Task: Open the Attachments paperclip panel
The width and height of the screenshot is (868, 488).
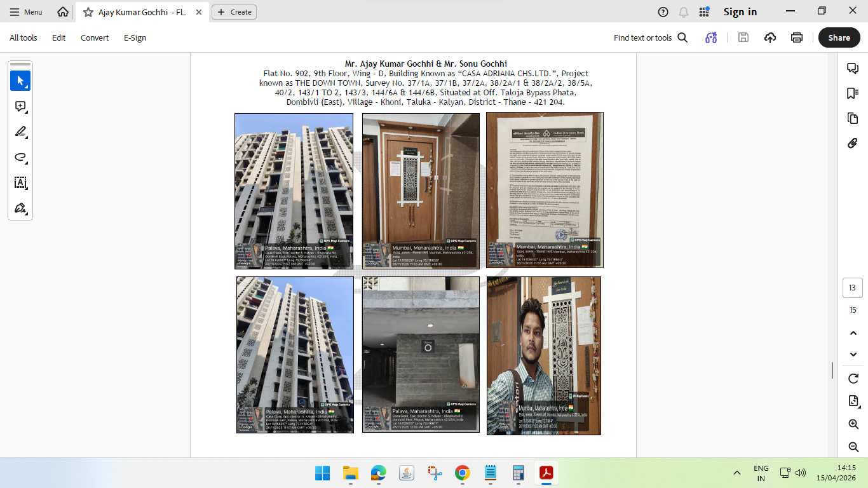Action: pos(853,143)
